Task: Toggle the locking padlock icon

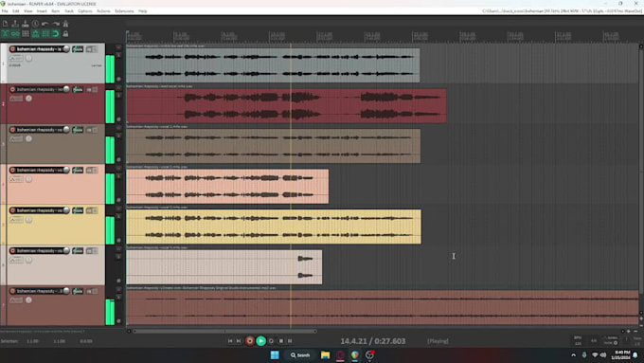Action: pos(65,34)
